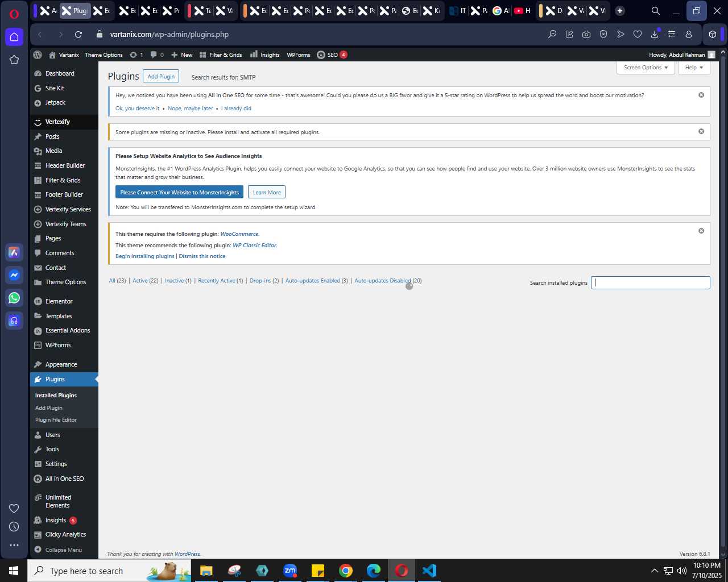728x582 pixels.
Task: Focus the Search installed plugins field
Action: tap(650, 282)
